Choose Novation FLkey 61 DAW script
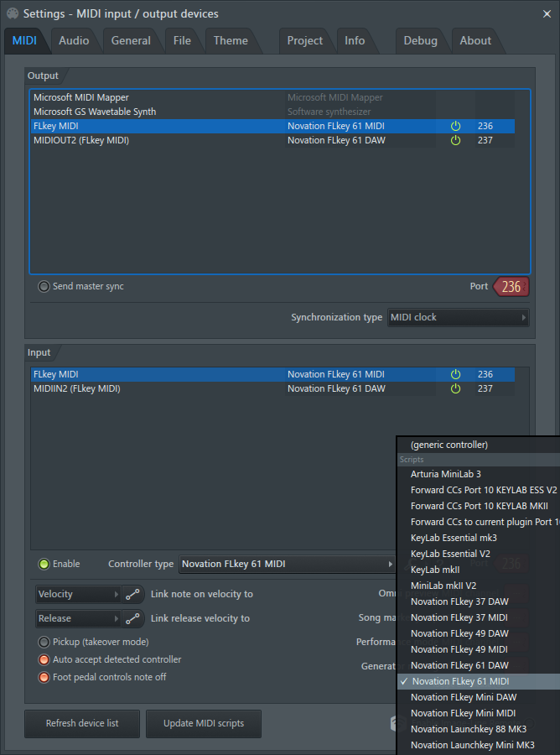560x755 pixels. (480, 665)
